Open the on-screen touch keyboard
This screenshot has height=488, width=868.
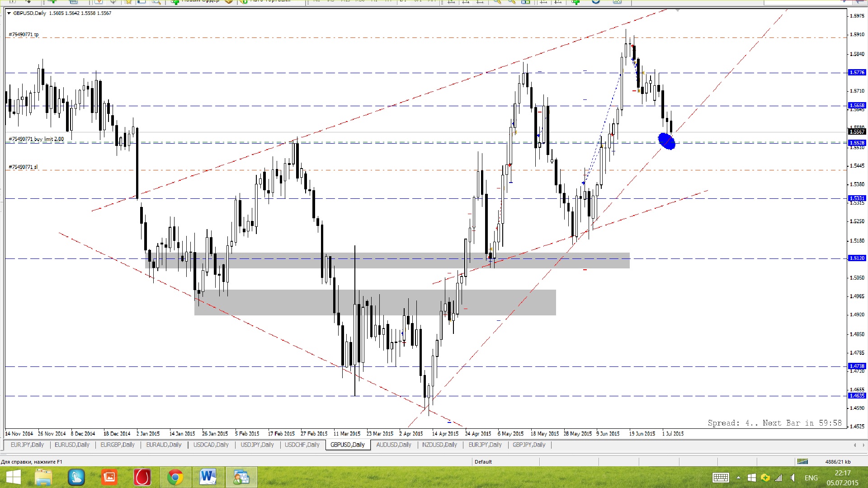721,478
